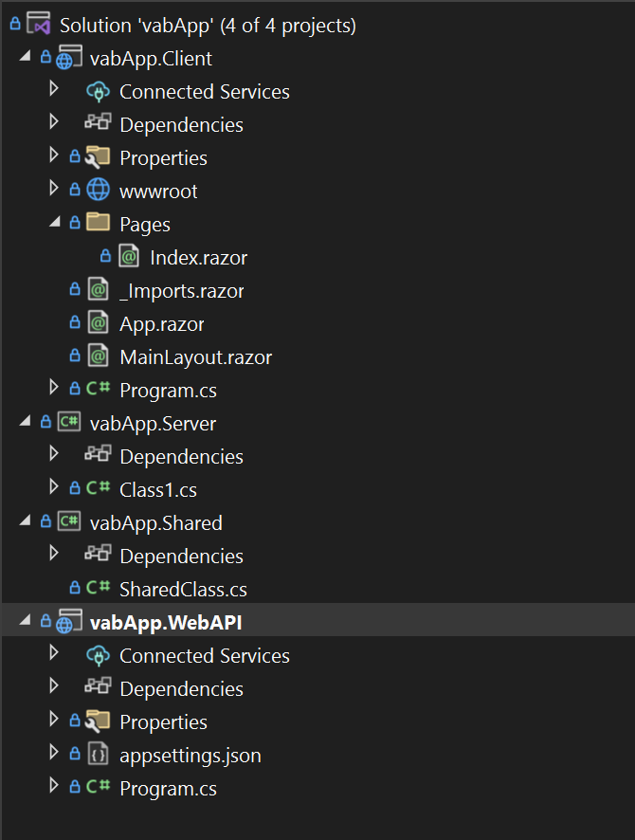Expand the wwwroot folder

click(x=54, y=191)
